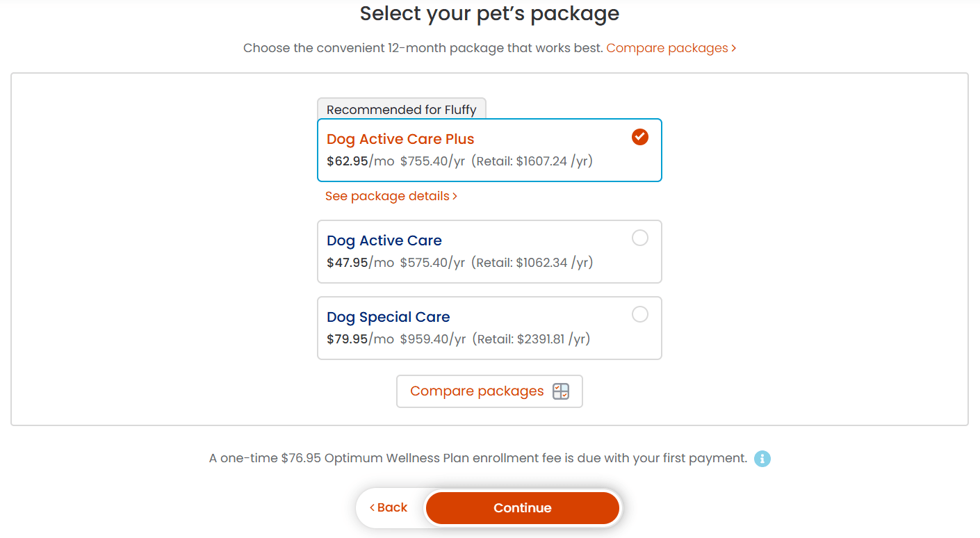Expand See package details for Dog Active Care Plus
980x538 pixels.
[391, 196]
